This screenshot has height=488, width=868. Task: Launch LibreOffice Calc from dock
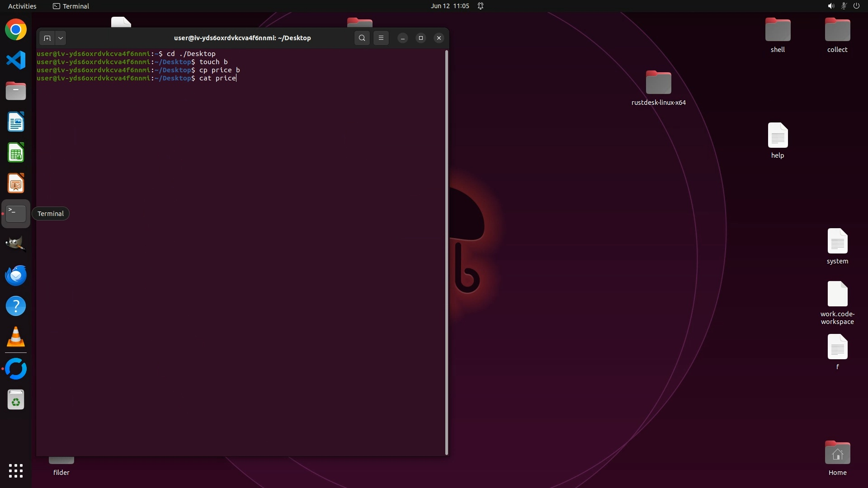coord(16,153)
